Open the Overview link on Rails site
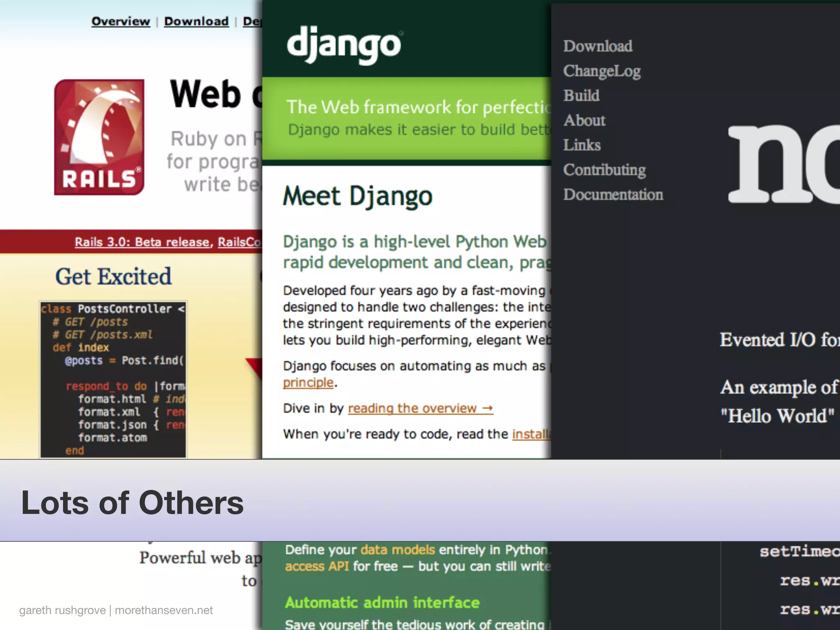Image resolution: width=840 pixels, height=630 pixels. (121, 21)
